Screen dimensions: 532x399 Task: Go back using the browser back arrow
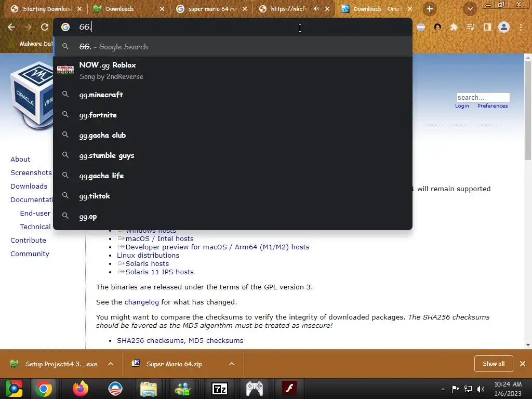point(11,27)
